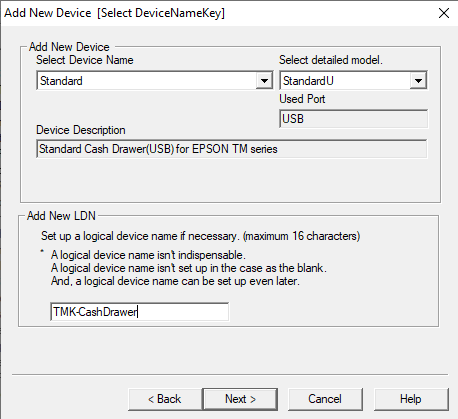This screenshot has width=458, height=419.
Task: Open Help for this dialog
Action: pos(411,399)
